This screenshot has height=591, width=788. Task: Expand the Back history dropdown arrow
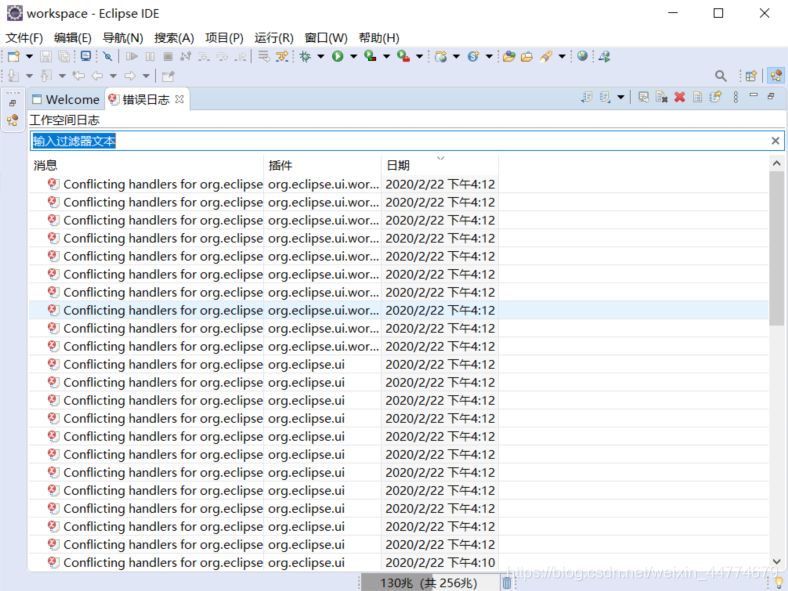pyautogui.click(x=113, y=76)
